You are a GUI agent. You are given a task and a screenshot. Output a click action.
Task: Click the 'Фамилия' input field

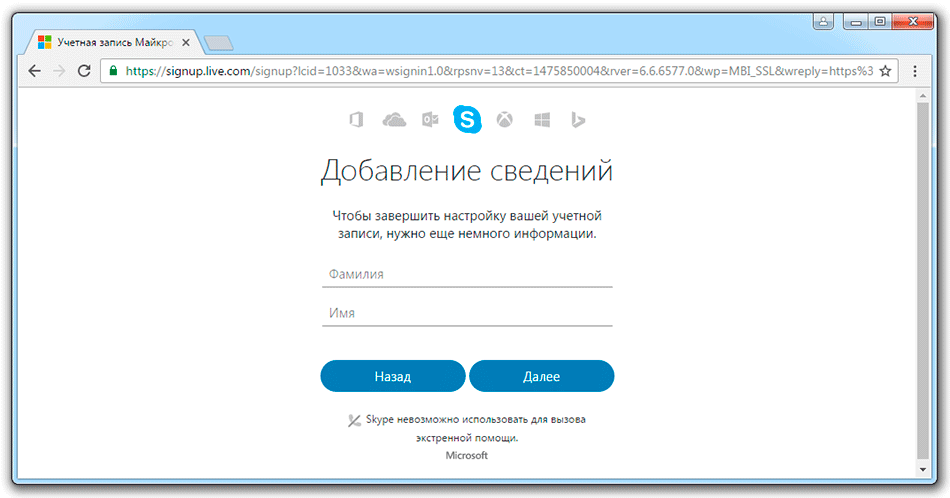tap(467, 274)
